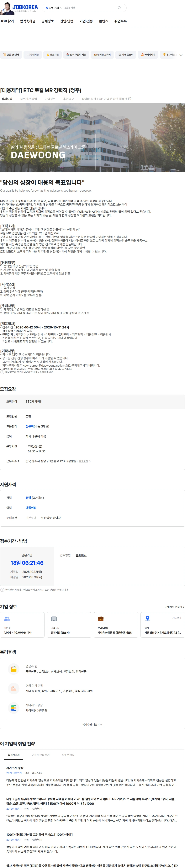Click the info icon beside 마감일은 기업의 사정
185x868 pixels.
coord(2,590)
